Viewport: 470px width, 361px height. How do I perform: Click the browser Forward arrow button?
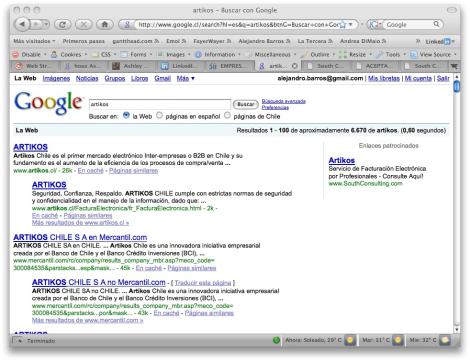37,24
